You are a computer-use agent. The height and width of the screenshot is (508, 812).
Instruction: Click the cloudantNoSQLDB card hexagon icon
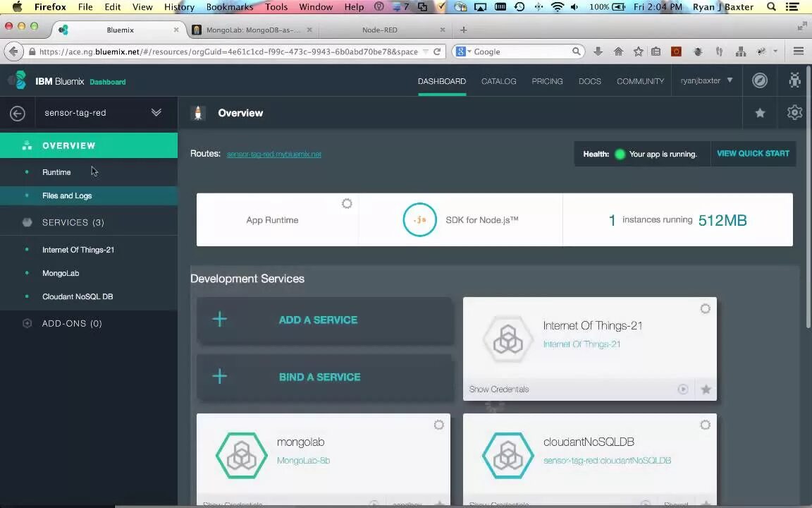pos(508,456)
